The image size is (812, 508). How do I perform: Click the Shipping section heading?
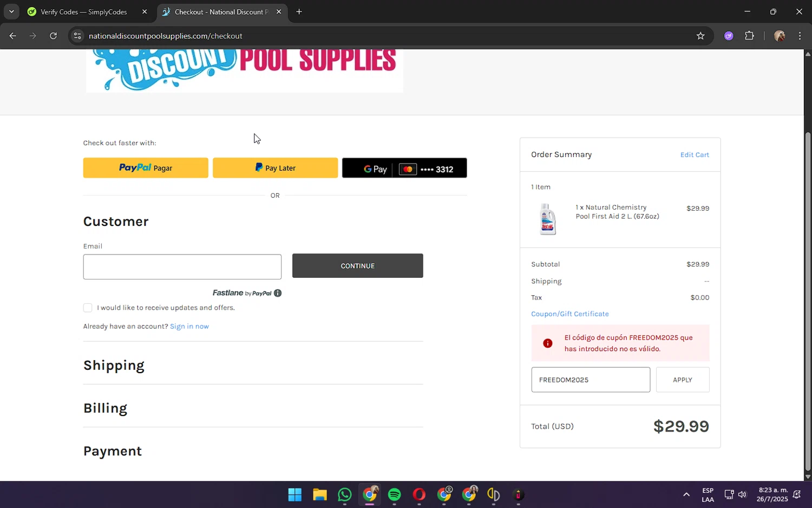tap(114, 366)
